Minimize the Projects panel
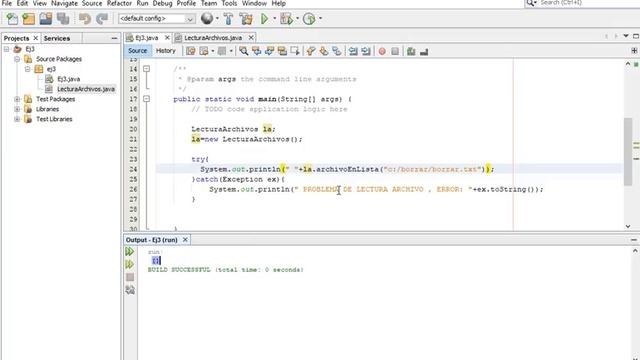The image size is (640, 360). click(x=114, y=38)
